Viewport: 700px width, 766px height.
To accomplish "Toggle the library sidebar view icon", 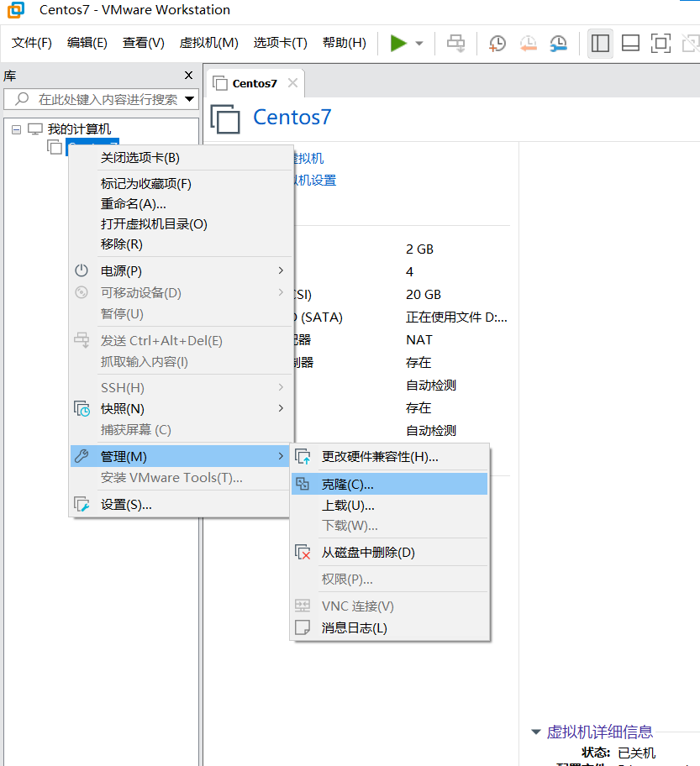I will click(600, 44).
